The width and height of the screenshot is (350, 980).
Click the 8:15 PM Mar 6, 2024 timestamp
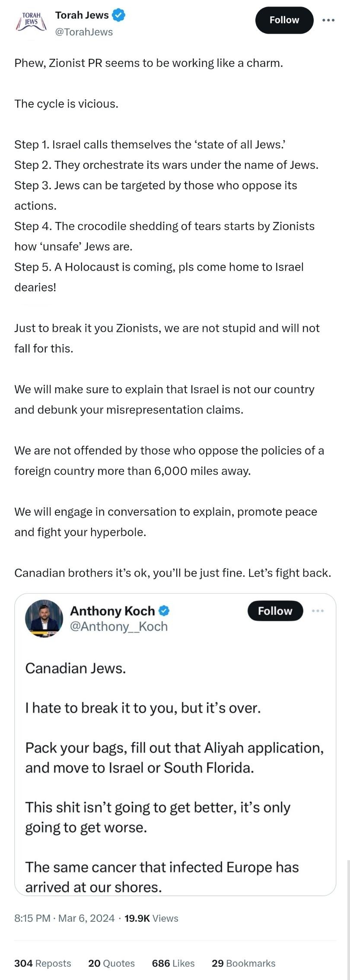click(64, 918)
